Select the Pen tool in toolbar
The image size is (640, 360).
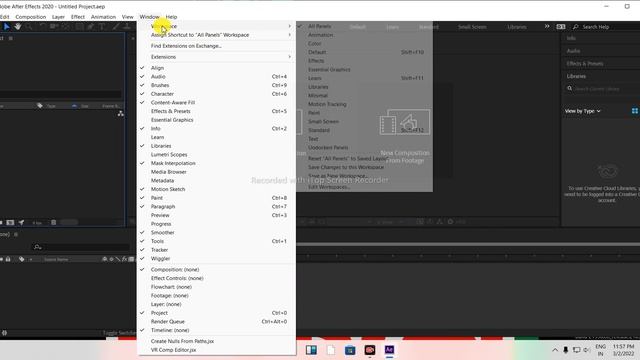[90, 27]
